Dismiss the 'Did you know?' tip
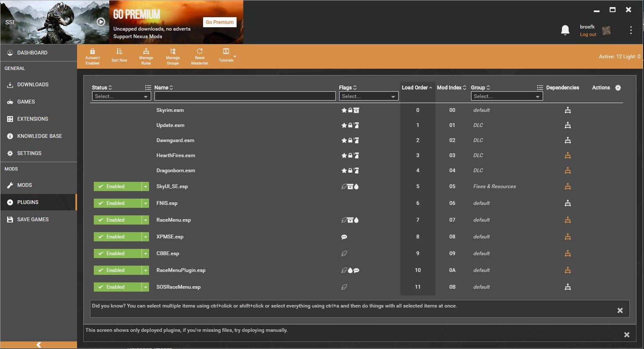The width and height of the screenshot is (644, 349). coord(620,310)
